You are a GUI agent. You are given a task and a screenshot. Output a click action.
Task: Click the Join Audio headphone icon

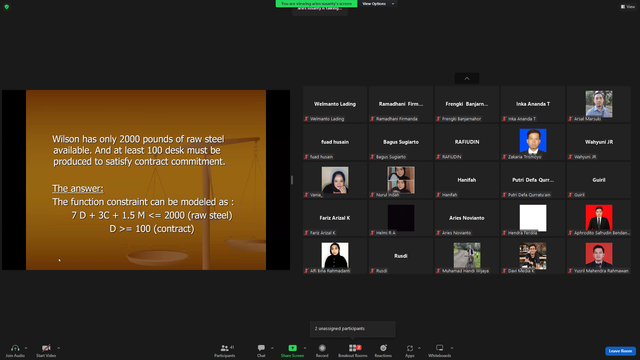[15, 348]
